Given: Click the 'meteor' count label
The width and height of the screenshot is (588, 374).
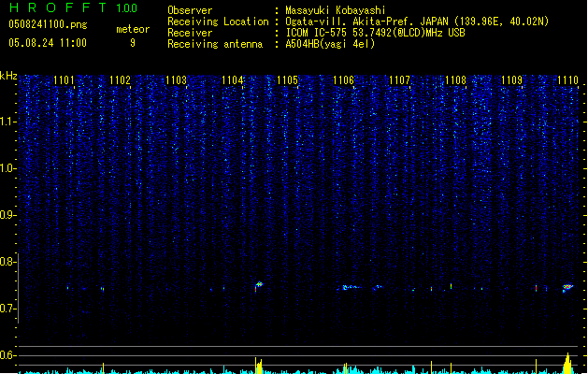Looking at the screenshot, I should 133,29.
